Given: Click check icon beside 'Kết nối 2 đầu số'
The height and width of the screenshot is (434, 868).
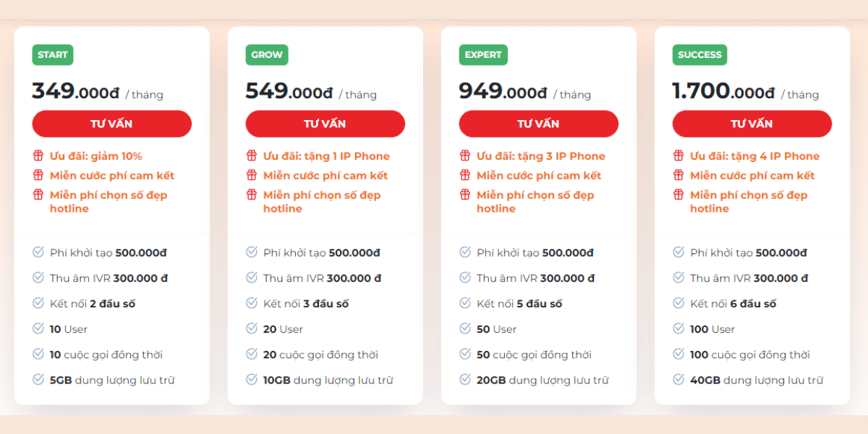Looking at the screenshot, I should point(38,303).
